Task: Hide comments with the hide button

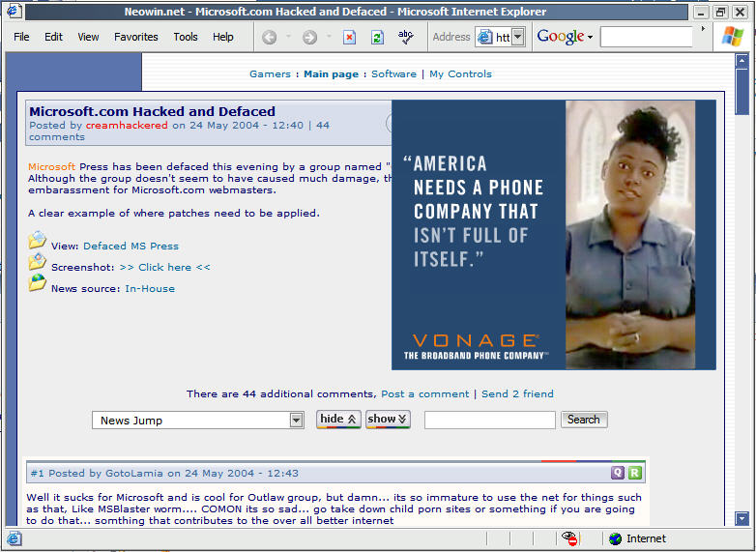Action: [338, 419]
